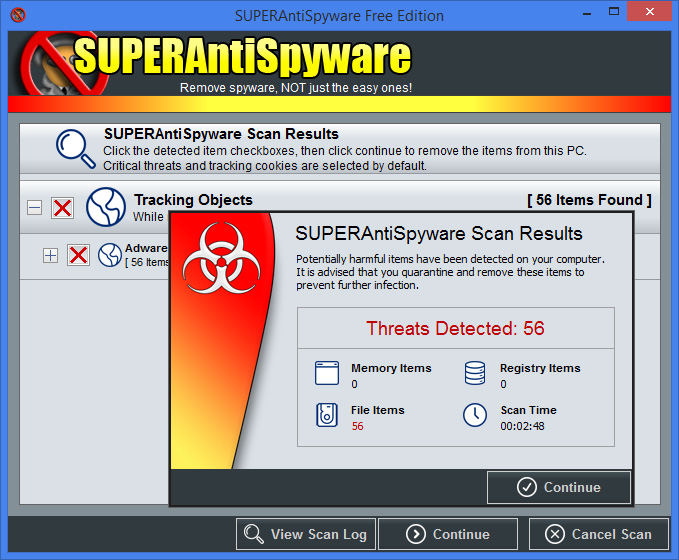Click the 'Threats Detected: 56' text

(x=455, y=328)
